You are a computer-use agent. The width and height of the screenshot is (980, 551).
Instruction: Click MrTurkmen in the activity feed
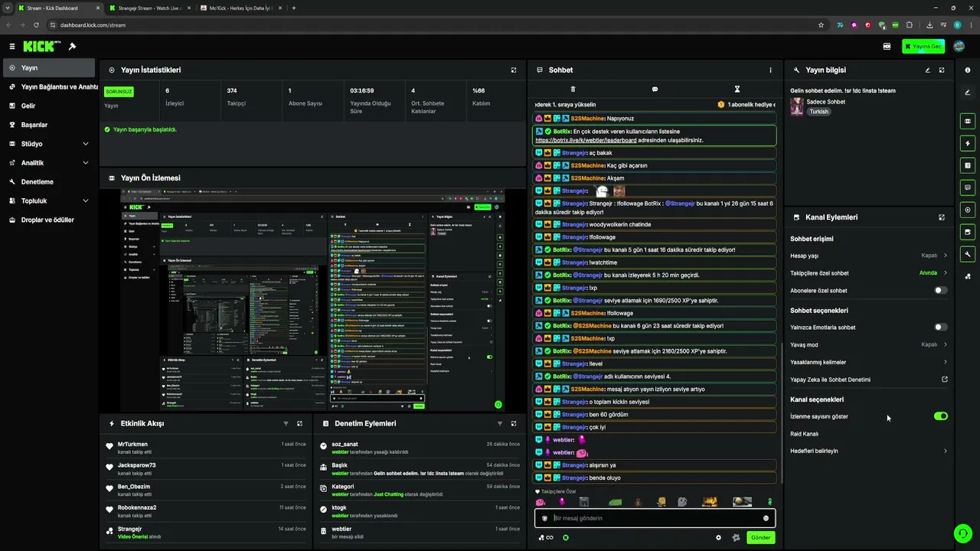click(x=132, y=445)
